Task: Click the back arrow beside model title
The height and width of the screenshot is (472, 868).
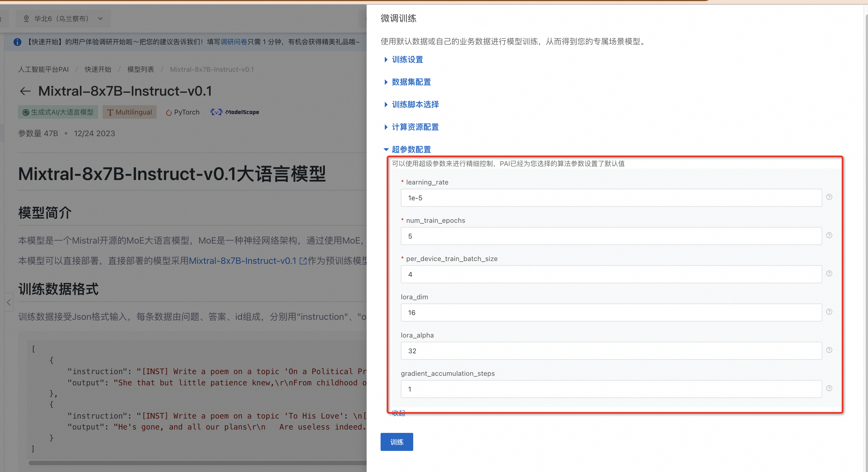Action: pyautogui.click(x=25, y=91)
